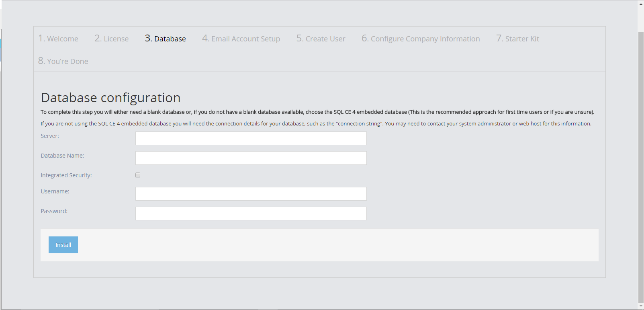Open the License step
This screenshot has height=310, width=644.
[112, 39]
